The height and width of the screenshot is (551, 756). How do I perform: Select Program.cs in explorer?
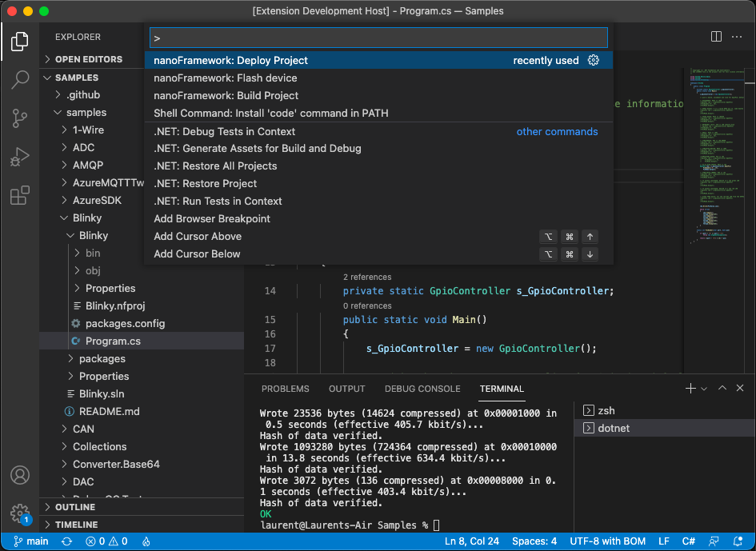(142, 341)
